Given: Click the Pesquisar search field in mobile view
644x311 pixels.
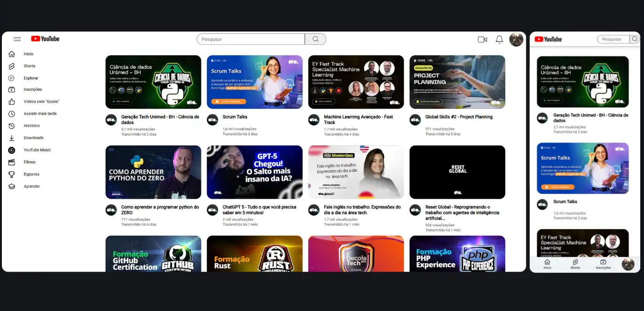Looking at the screenshot, I should (x=613, y=39).
